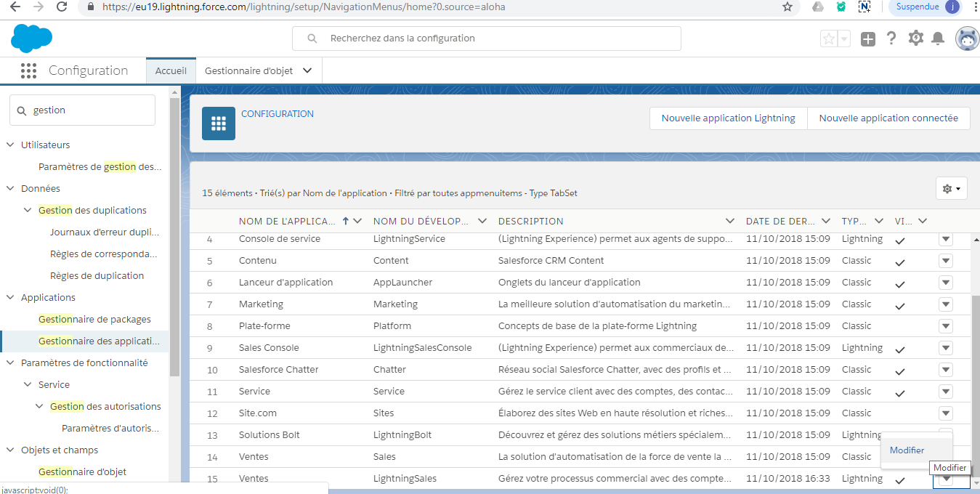Collapse the Objets et champs section
This screenshot has width=980, height=494.
point(10,450)
